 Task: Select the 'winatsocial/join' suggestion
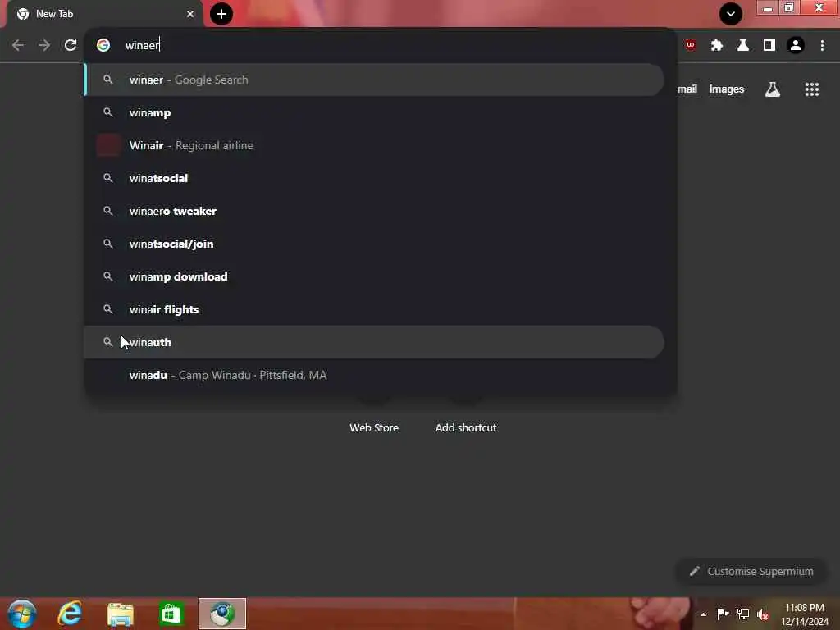[374, 244]
